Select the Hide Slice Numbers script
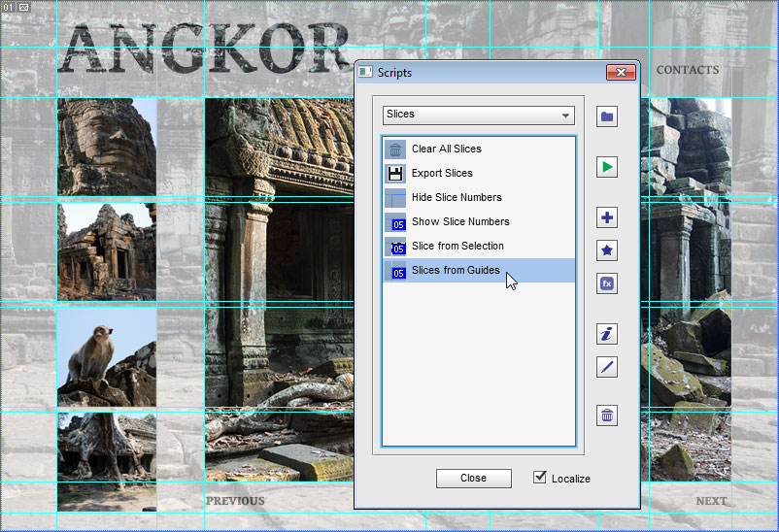Image resolution: width=779 pixels, height=532 pixels. [480, 198]
